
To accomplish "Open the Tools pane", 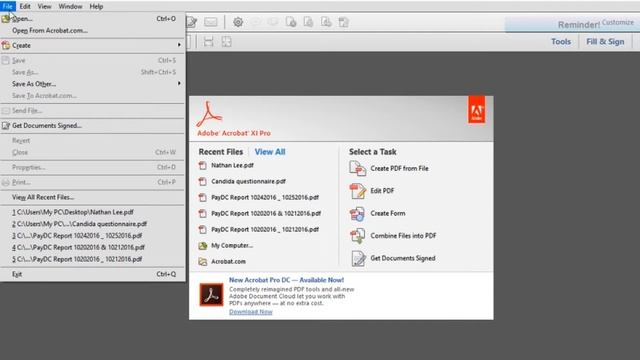I will point(561,42).
